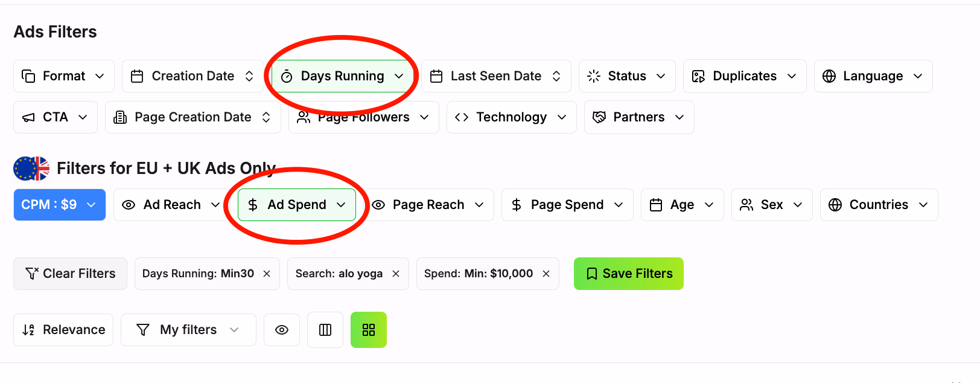Select the Format filter icon

point(28,76)
